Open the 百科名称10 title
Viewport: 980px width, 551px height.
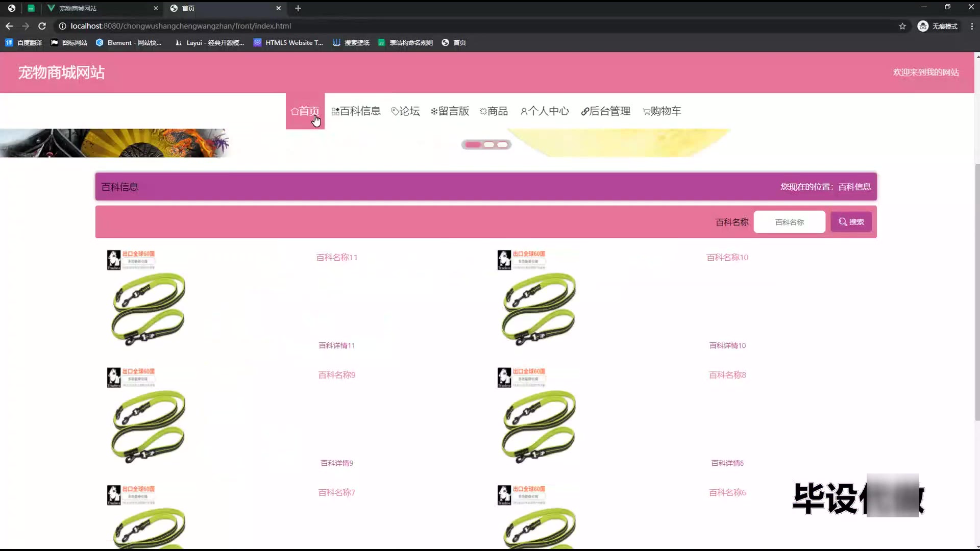click(x=727, y=258)
